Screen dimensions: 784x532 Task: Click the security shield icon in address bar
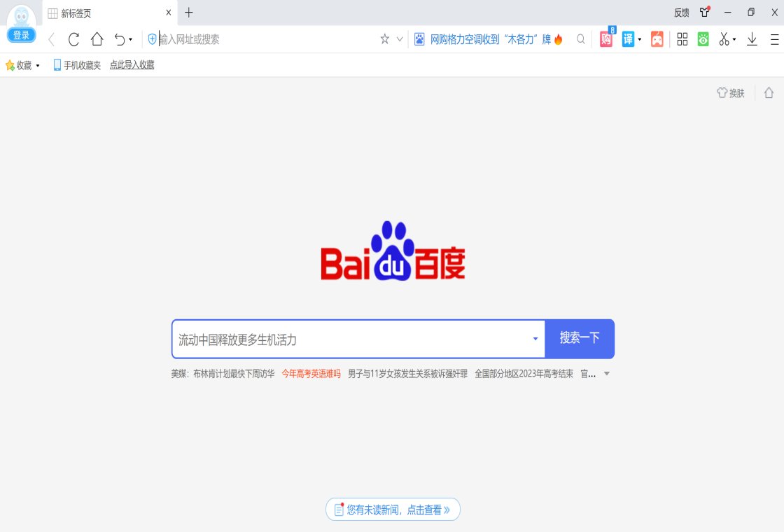click(x=153, y=39)
